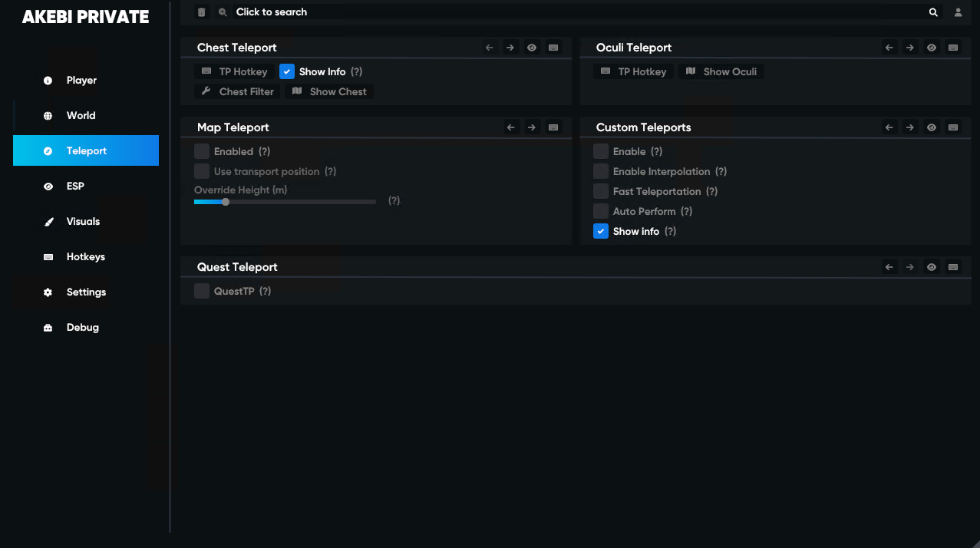Go to the Hotkeys sidebar section
The image size is (980, 548).
click(86, 256)
